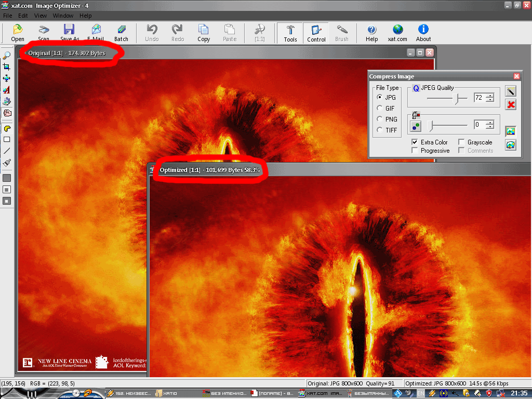Decrease JPEG Quality with the down arrow
Screen dimensions: 532x399
click(x=490, y=100)
